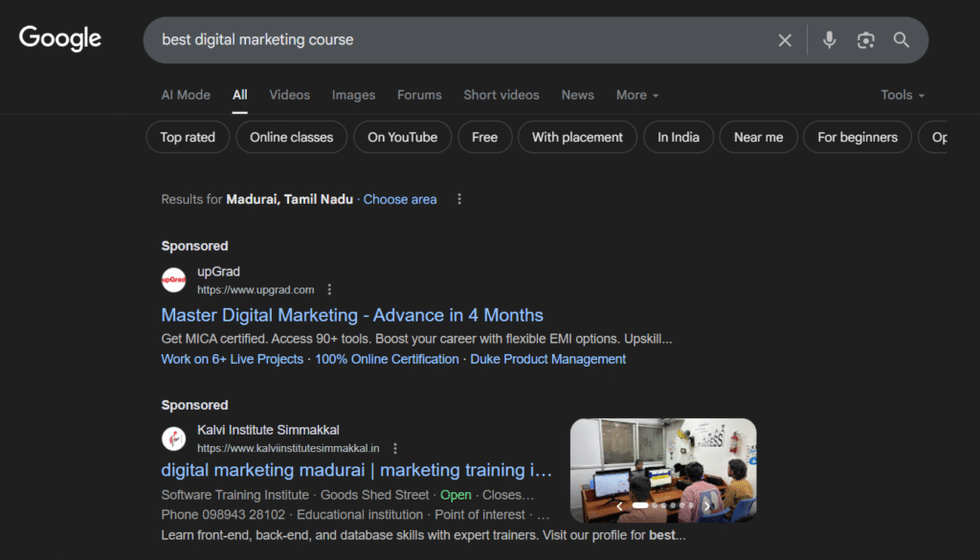980x560 pixels.
Task: Open the Kalvi Institute classroom photo
Action: click(663, 470)
